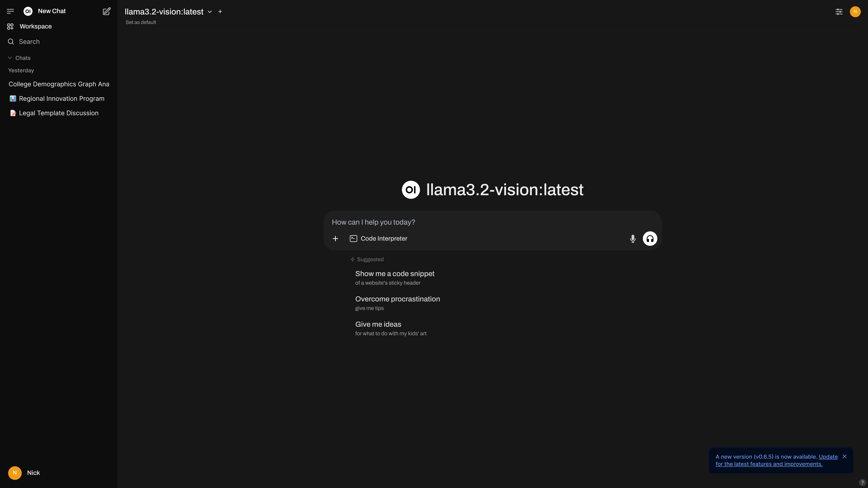
Task: Open chat controls with the sliders icon
Action: [x=839, y=11]
